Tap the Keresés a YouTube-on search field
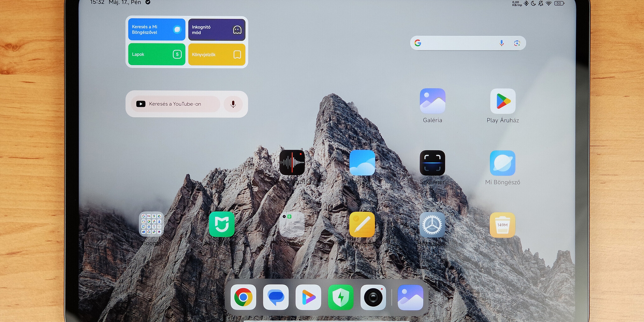 pos(175,104)
